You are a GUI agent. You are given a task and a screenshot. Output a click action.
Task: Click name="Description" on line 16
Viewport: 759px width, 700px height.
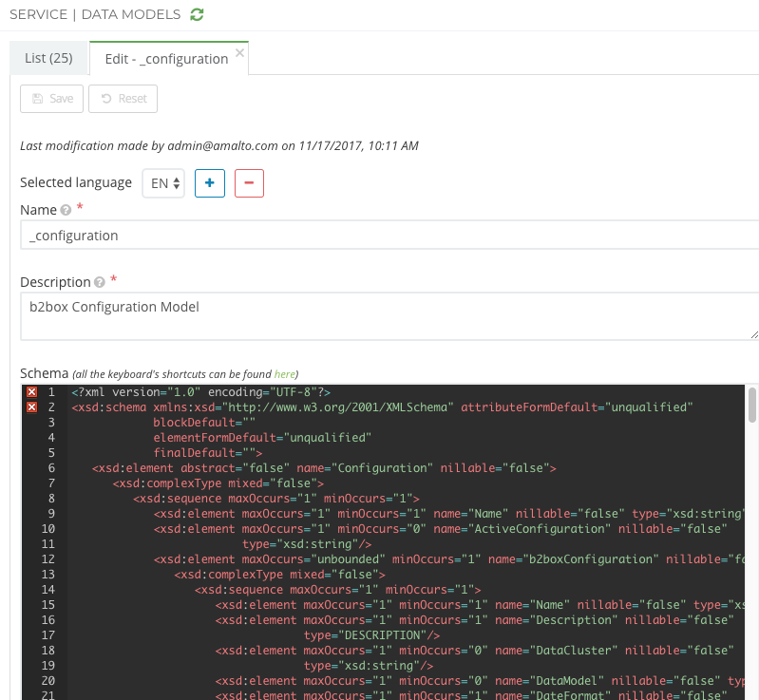[556, 620]
